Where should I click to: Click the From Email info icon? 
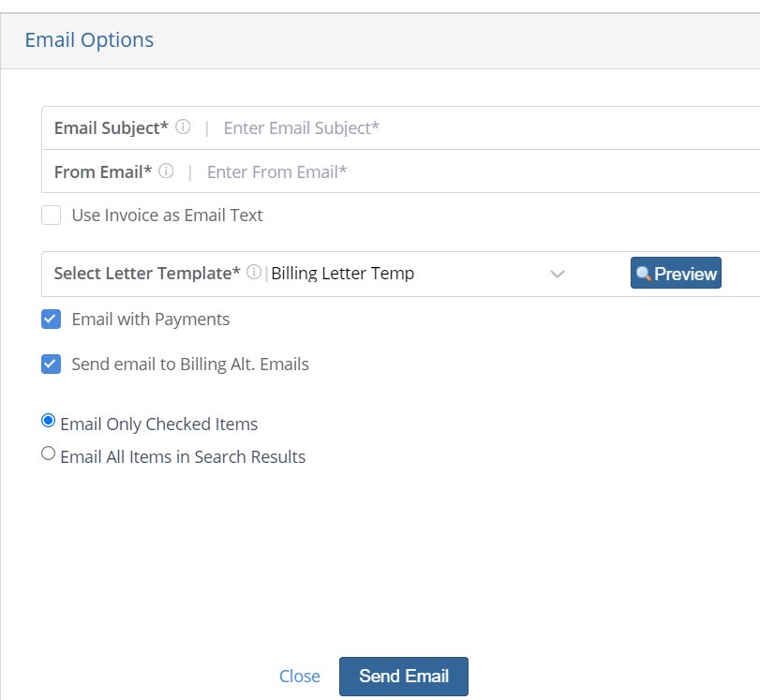(166, 171)
